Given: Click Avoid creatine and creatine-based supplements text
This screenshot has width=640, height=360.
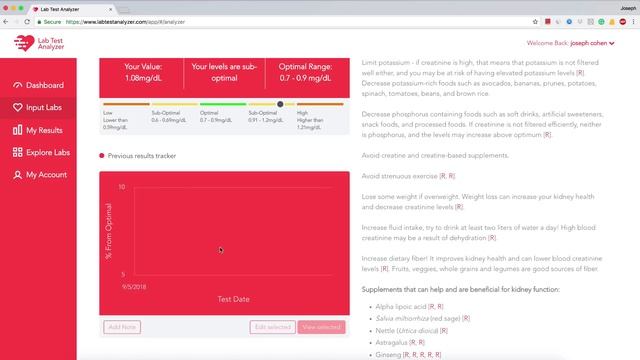Looking at the screenshot, I should click(x=435, y=156).
